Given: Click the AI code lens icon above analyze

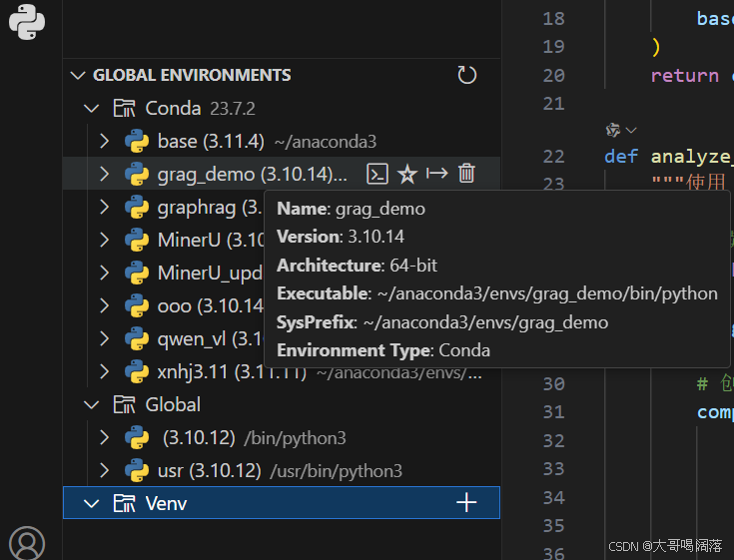Looking at the screenshot, I should 613,130.
